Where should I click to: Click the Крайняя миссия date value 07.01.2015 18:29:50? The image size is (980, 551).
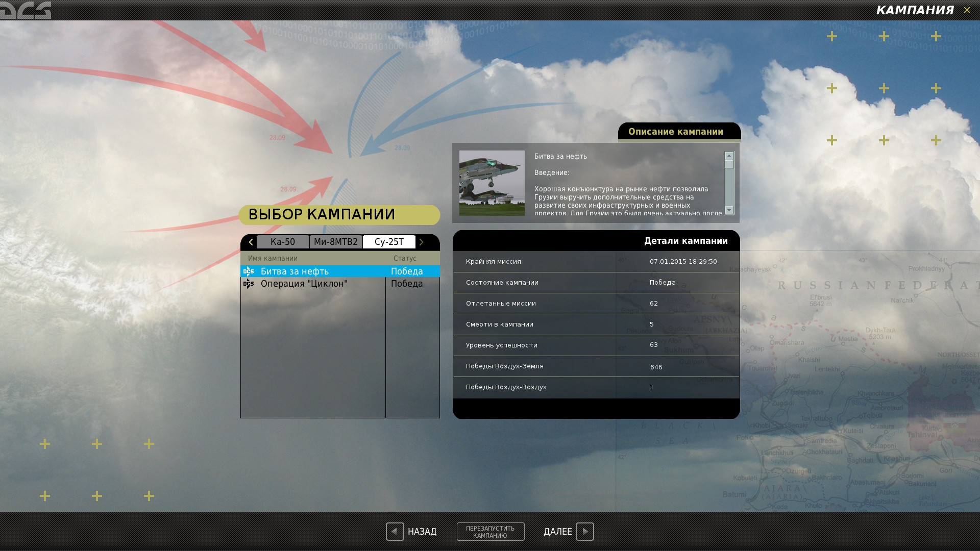click(683, 261)
